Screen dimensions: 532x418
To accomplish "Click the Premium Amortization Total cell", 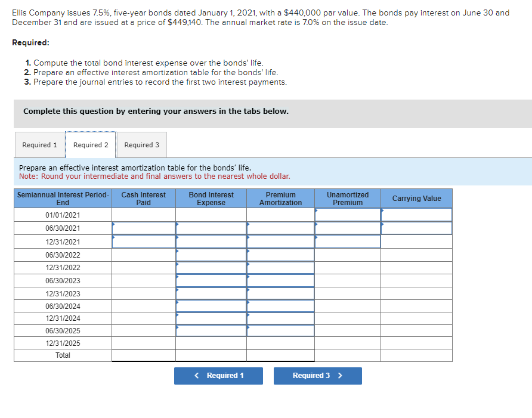I will coord(280,355).
